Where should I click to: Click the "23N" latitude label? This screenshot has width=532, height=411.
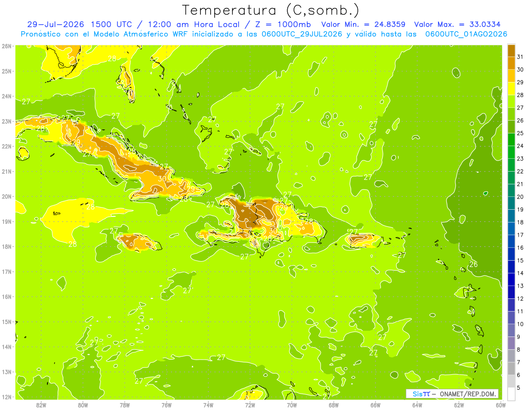(7, 121)
